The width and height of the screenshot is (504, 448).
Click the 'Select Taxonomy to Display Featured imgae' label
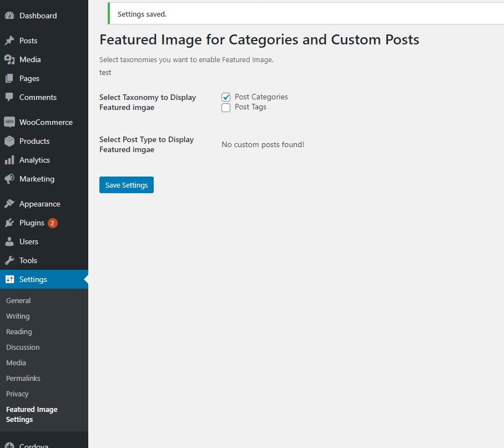click(x=148, y=102)
